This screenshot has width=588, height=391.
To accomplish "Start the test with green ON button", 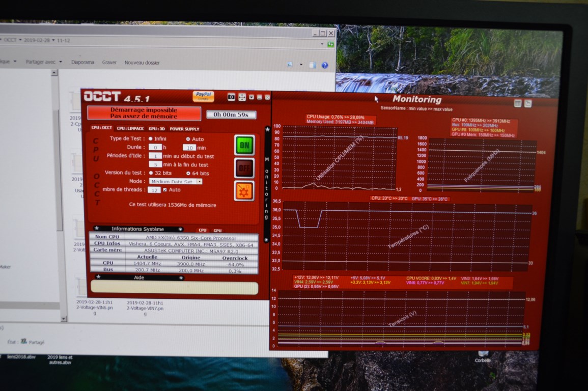I will tap(244, 145).
